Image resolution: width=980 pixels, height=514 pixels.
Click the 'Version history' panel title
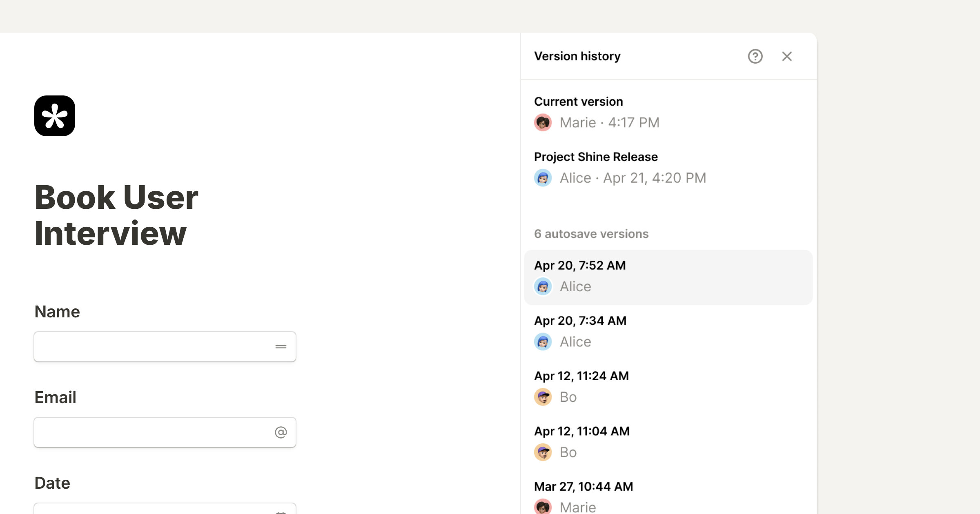click(x=577, y=56)
